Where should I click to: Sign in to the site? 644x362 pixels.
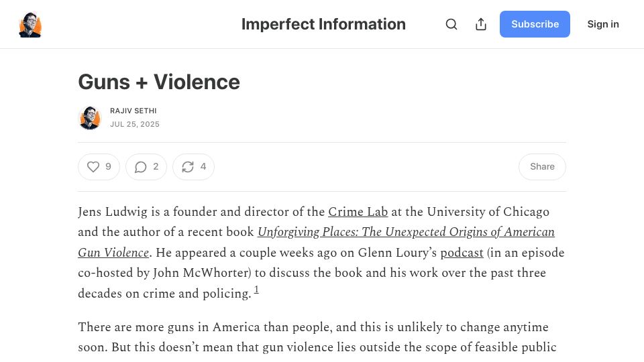(603, 24)
